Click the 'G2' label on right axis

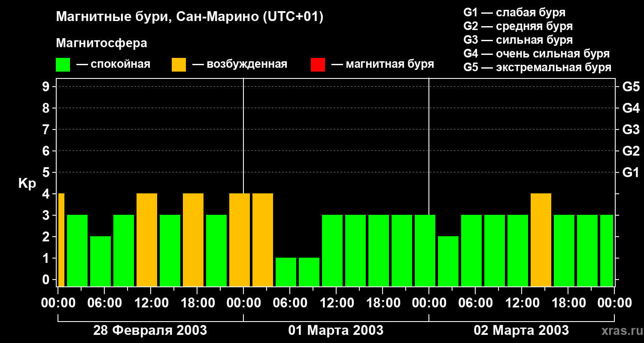point(631,151)
